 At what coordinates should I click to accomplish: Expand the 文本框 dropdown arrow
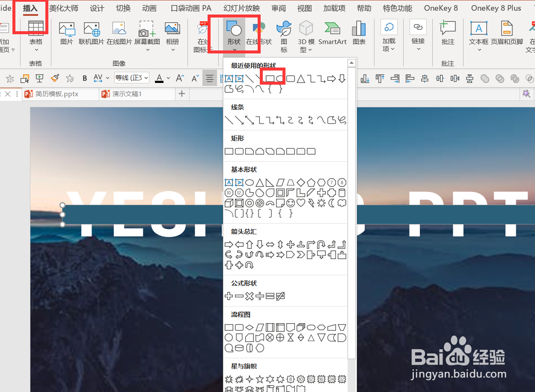pos(479,50)
